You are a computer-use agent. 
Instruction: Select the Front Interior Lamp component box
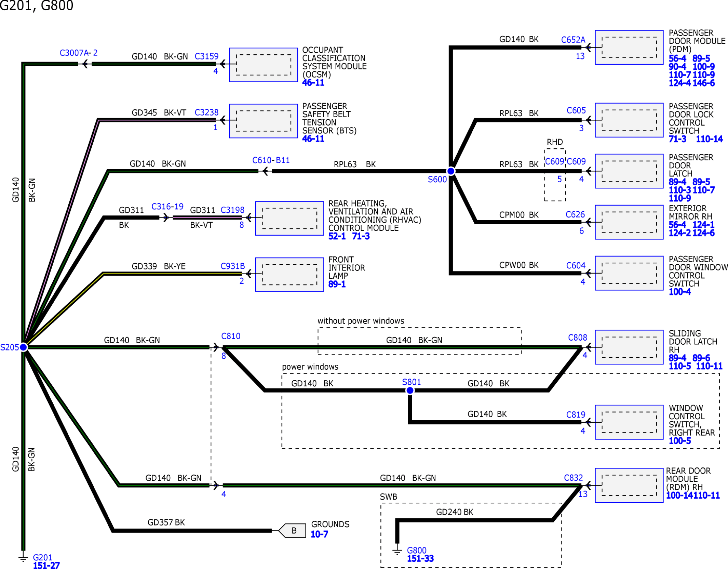click(289, 274)
